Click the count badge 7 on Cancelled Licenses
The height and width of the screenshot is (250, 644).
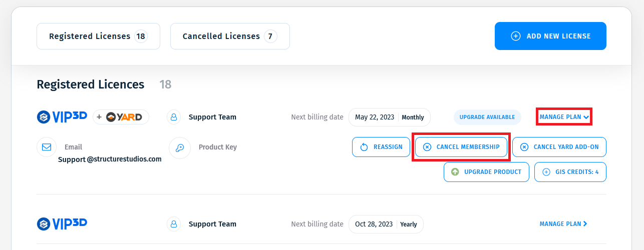tap(270, 36)
